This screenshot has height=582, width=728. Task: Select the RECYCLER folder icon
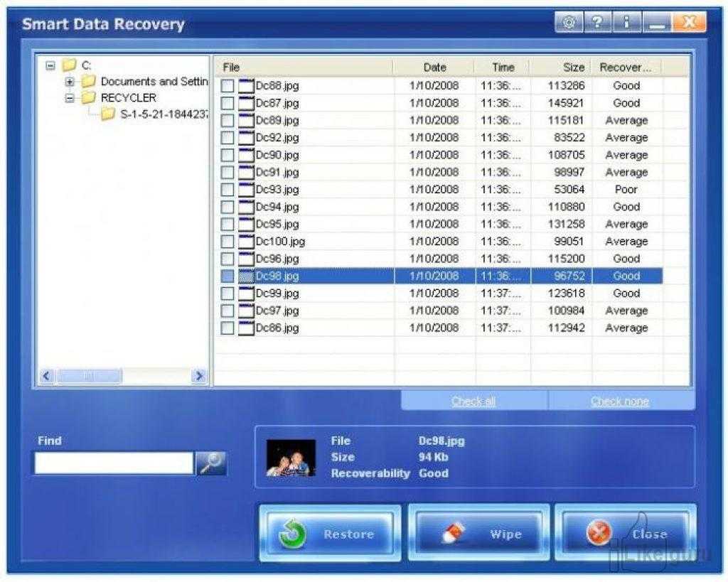coord(88,98)
